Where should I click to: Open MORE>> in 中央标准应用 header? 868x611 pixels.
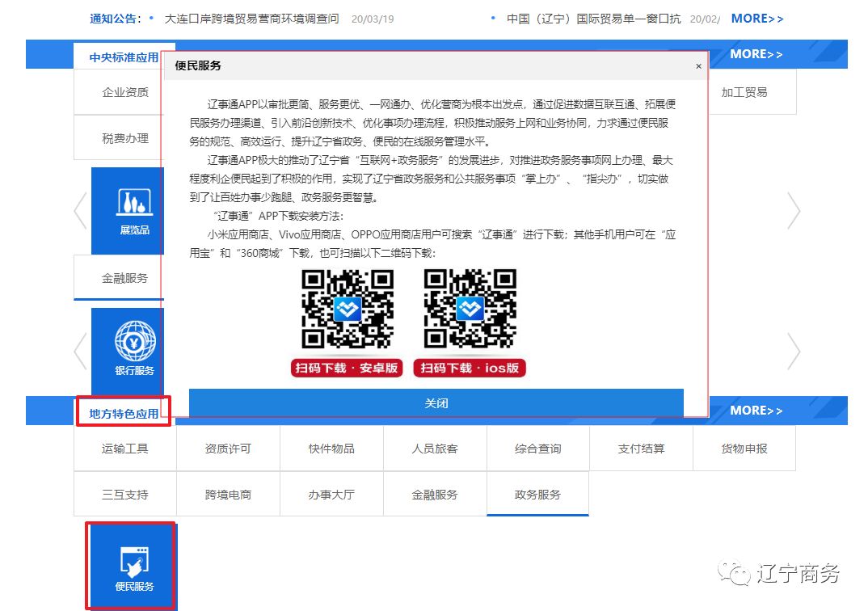click(x=756, y=54)
